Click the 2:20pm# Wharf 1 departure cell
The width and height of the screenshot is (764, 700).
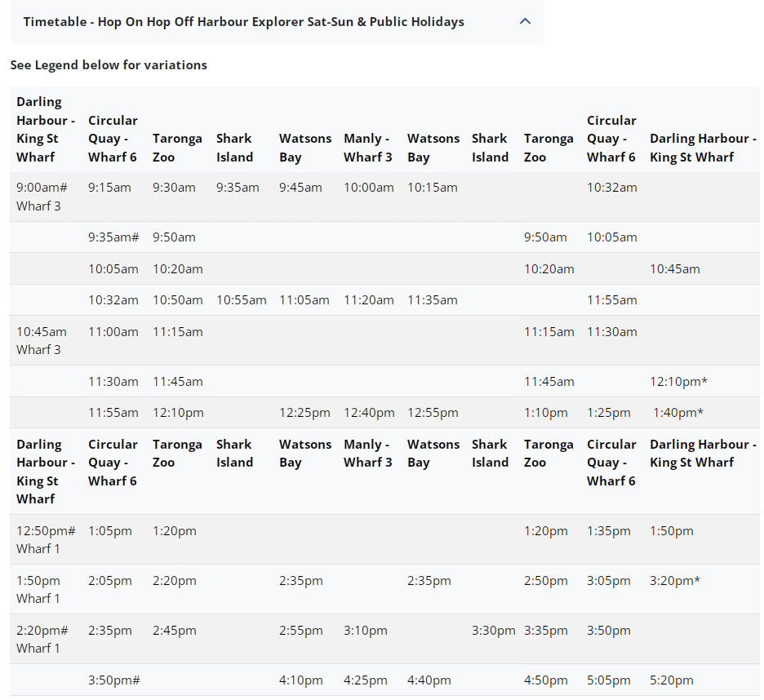[42, 639]
